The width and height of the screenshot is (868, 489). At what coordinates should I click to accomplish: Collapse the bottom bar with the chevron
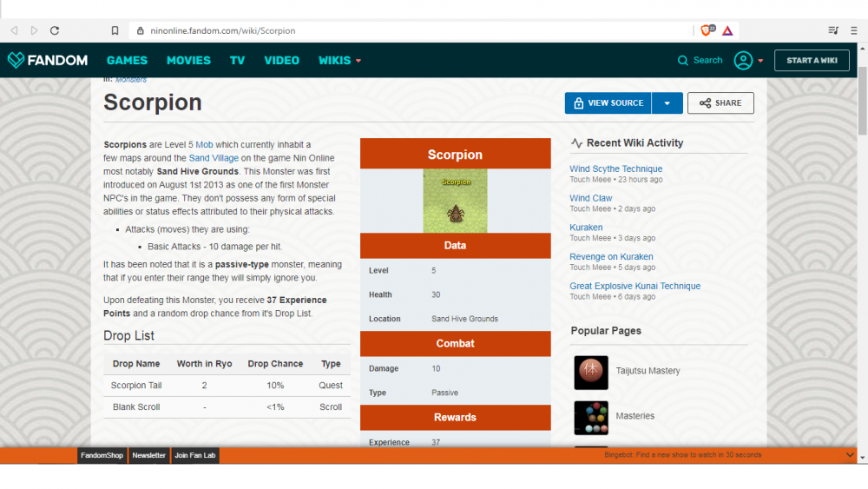(x=850, y=455)
